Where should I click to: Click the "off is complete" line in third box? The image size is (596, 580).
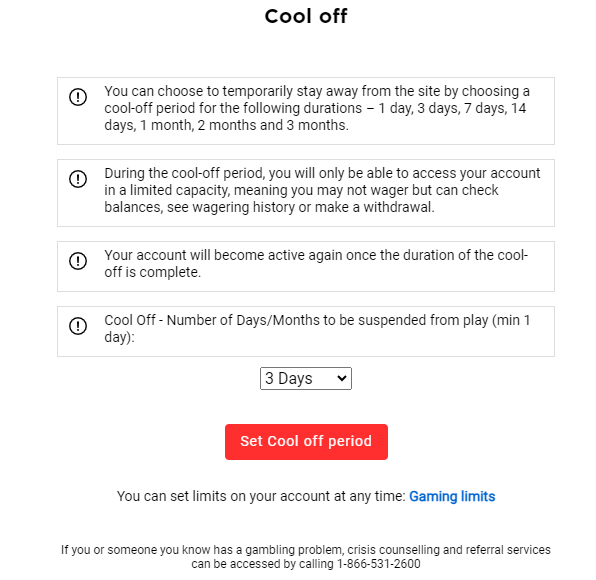[152, 272]
